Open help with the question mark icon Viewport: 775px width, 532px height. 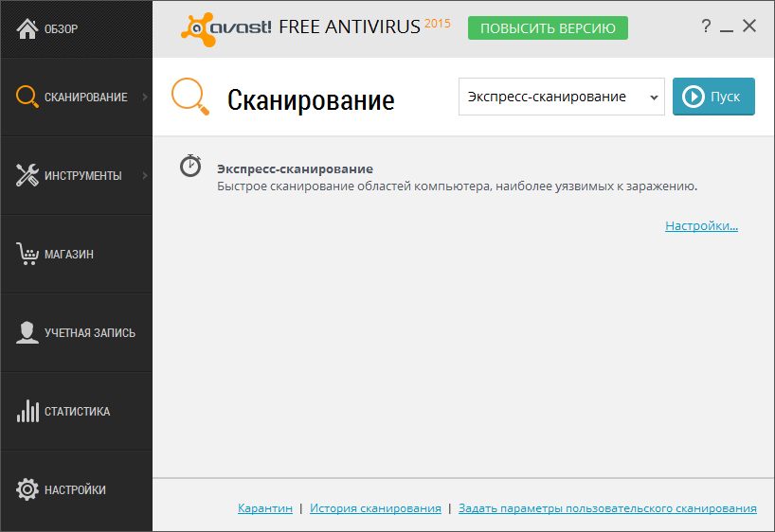click(x=706, y=27)
